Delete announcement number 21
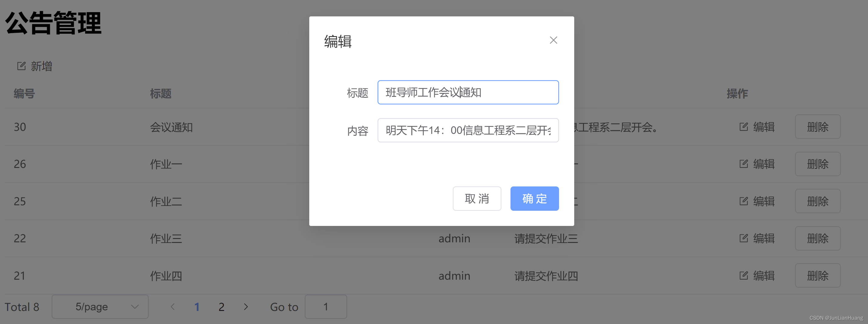Screen dimensions: 868x324 [x=817, y=275]
